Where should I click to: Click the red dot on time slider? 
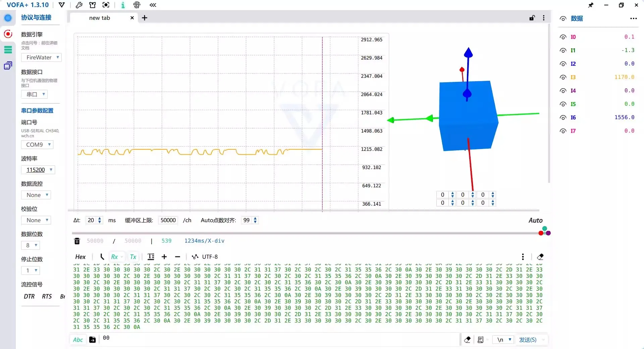(x=541, y=233)
